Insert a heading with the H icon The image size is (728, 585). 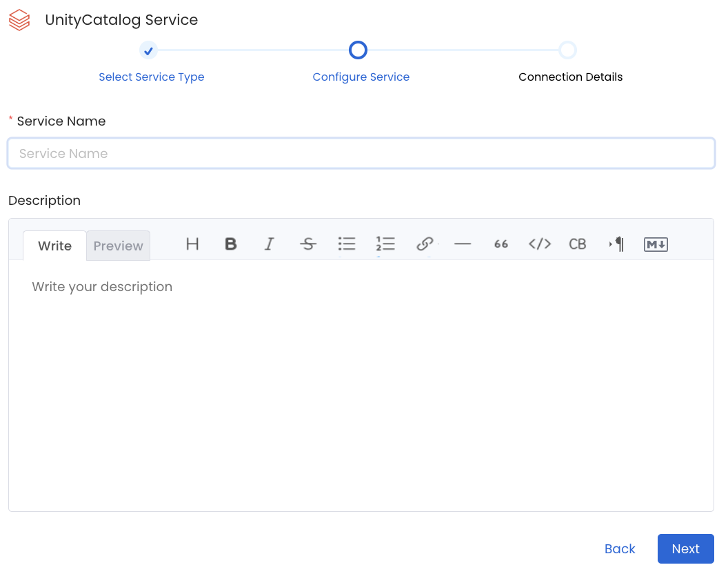point(192,244)
